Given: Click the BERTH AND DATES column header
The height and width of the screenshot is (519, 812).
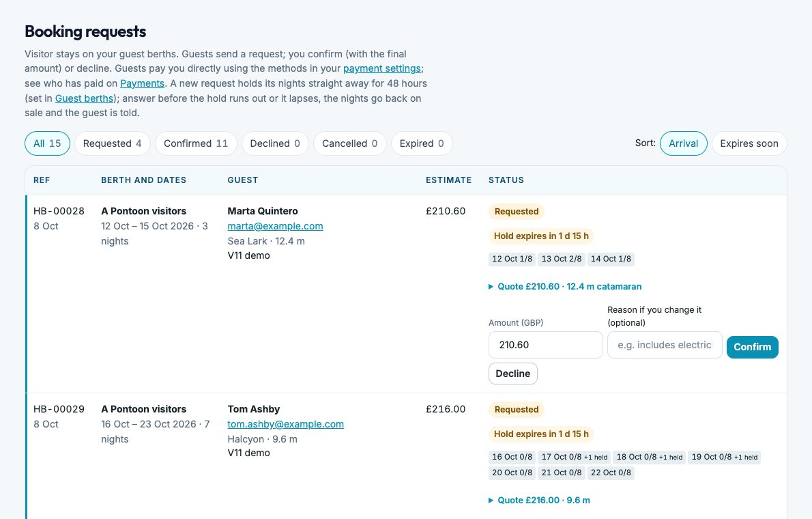Looking at the screenshot, I should point(143,180).
